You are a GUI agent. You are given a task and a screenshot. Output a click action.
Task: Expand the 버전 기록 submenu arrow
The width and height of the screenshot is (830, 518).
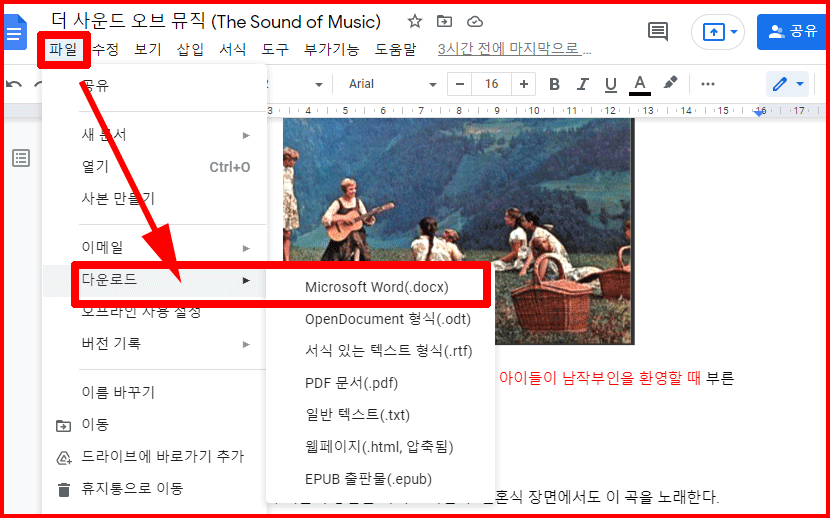point(246,344)
